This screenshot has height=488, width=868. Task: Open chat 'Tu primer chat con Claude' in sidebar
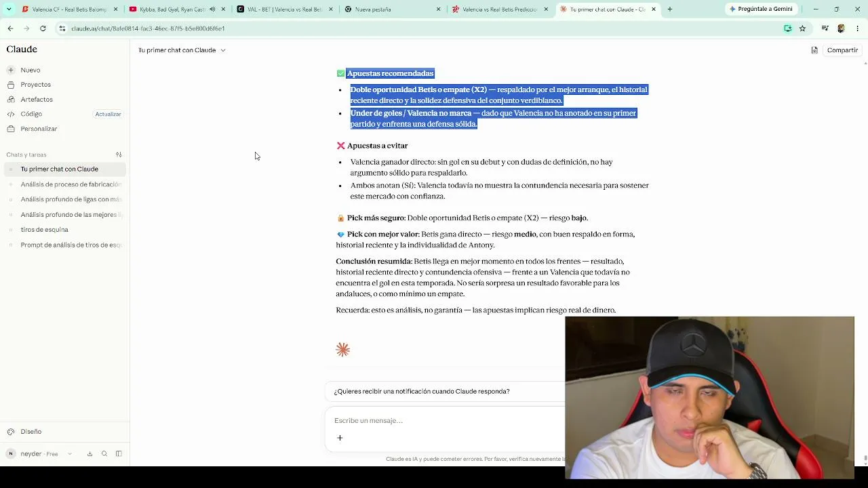point(64,169)
